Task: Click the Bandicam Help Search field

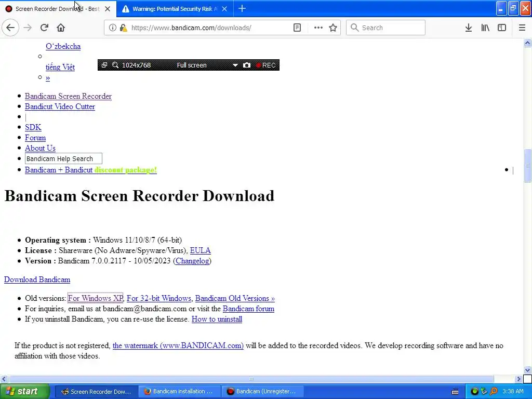Action: click(63, 159)
